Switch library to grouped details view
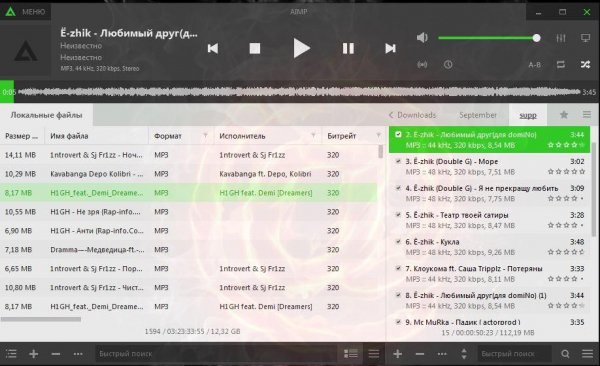The image size is (600, 366). tap(351, 354)
